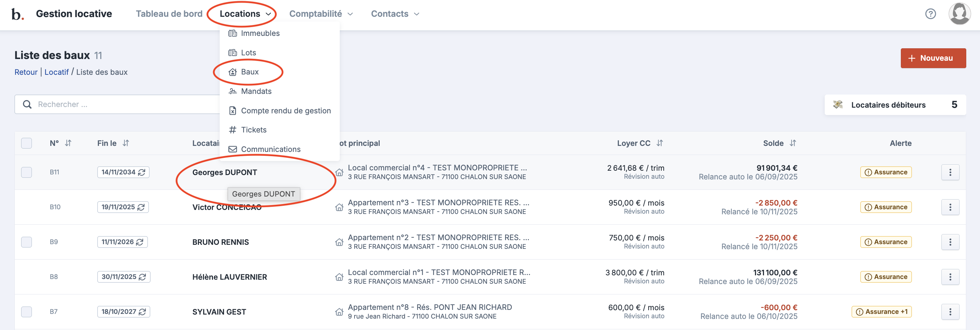The image size is (980, 330).
Task: Check the box for lease B11
Action: 26,172
